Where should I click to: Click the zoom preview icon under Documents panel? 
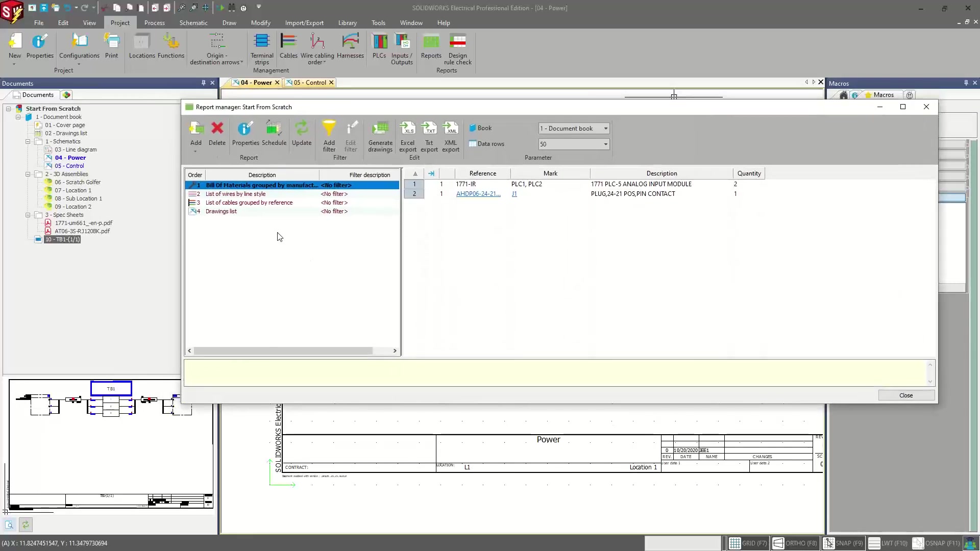tap(9, 524)
